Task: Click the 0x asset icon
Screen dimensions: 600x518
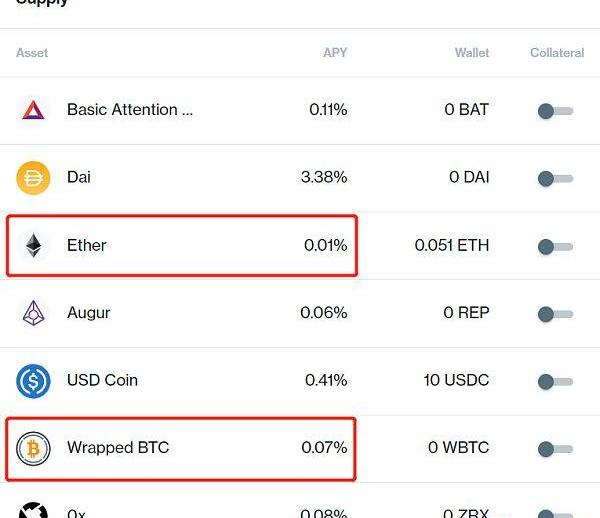Action: pos(33,512)
